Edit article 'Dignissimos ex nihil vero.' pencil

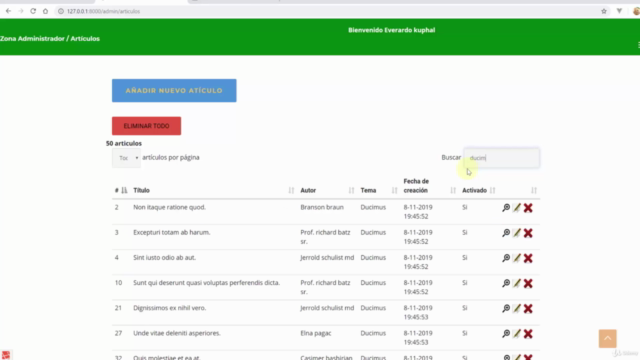517,309
